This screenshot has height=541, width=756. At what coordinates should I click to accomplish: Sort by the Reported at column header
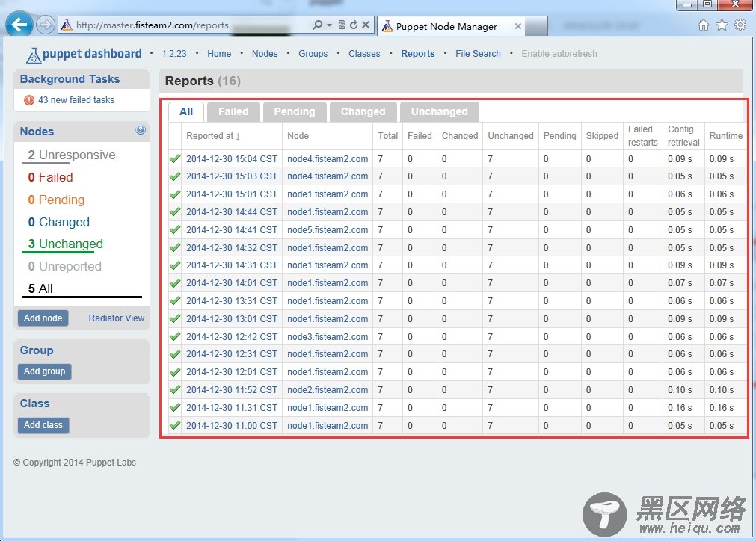tap(213, 136)
